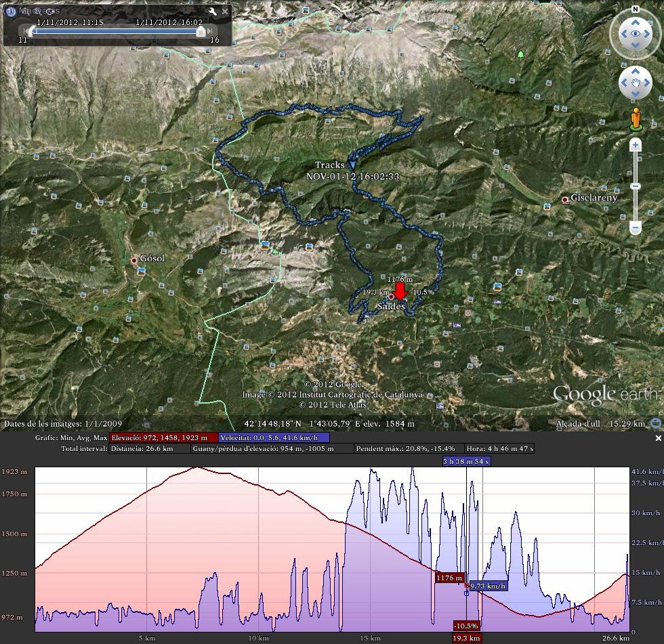Click the right time slider end handle

point(201,31)
